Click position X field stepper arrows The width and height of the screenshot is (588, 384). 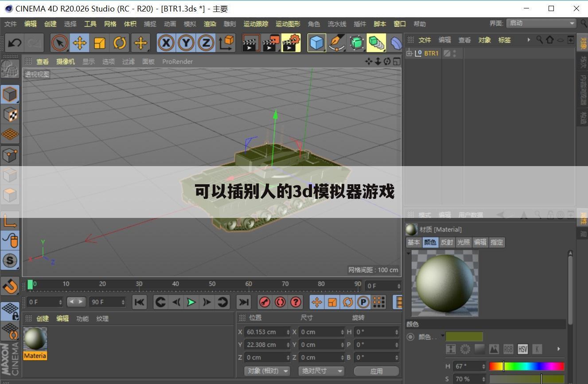[x=288, y=332]
